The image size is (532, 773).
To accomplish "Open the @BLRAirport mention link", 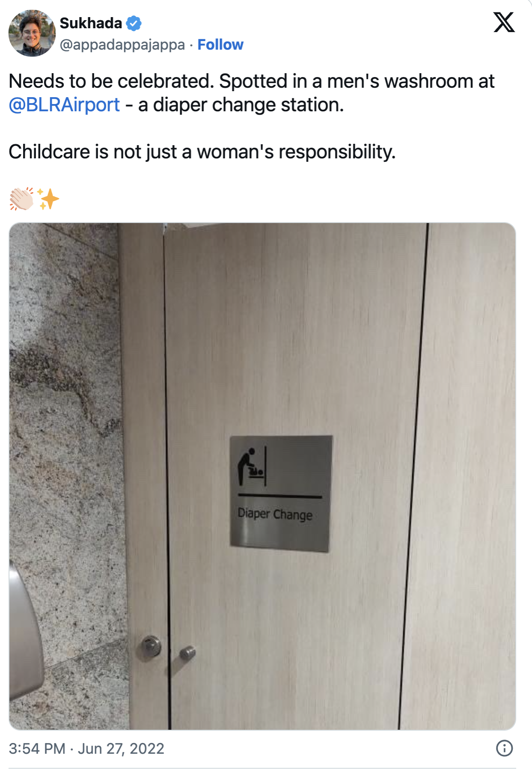I will click(64, 105).
